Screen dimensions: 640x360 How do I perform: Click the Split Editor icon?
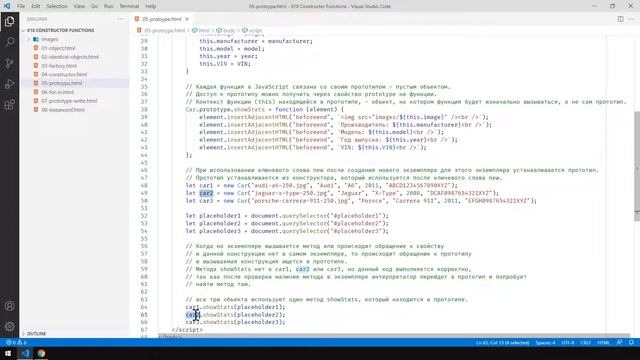pyautogui.click(x=620, y=19)
